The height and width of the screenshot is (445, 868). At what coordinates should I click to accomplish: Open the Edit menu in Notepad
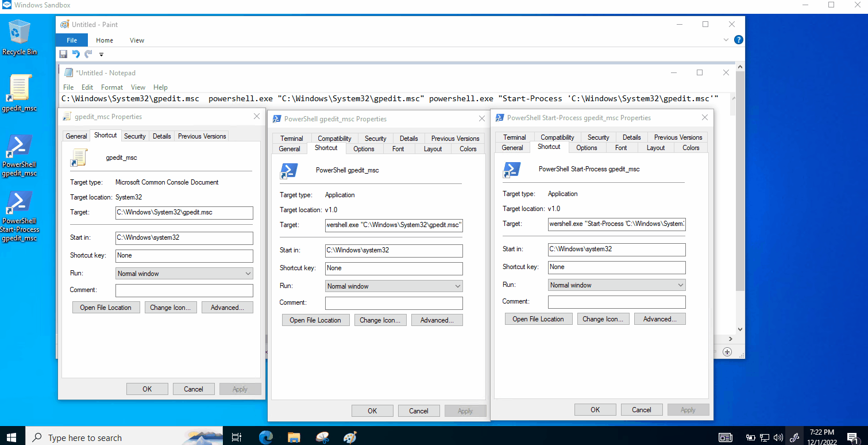click(x=87, y=87)
